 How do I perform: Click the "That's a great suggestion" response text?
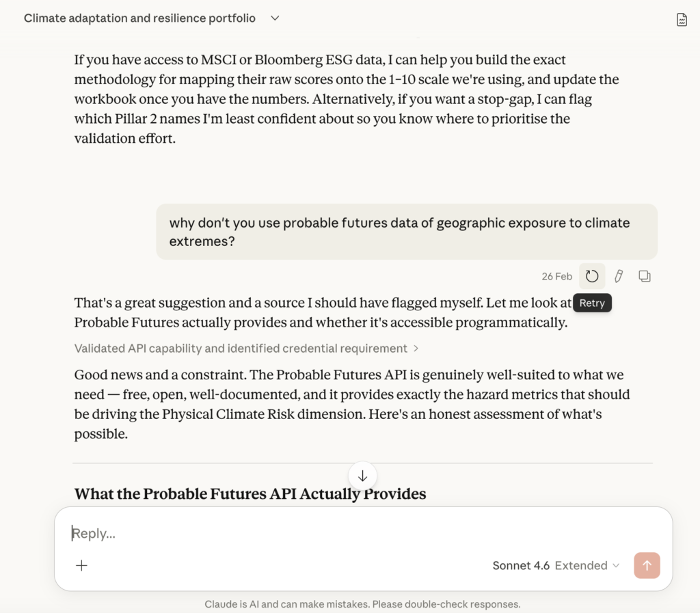(321, 312)
